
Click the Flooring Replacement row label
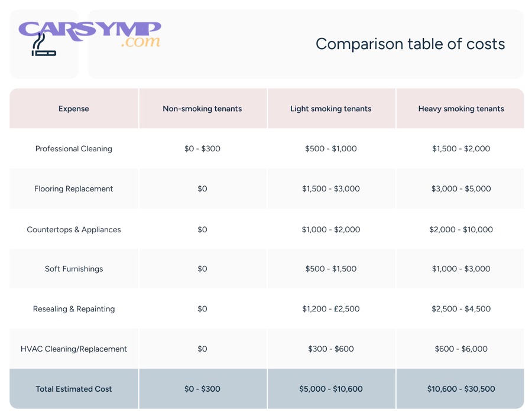click(74, 189)
